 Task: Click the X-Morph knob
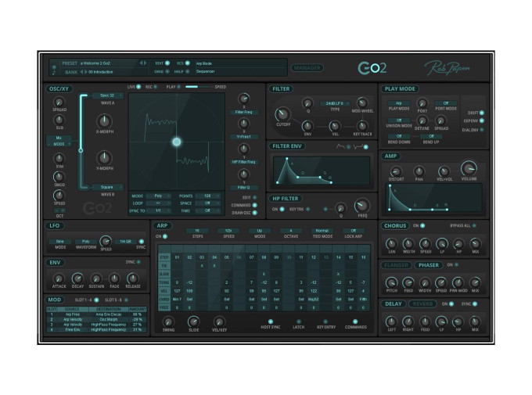(102, 120)
